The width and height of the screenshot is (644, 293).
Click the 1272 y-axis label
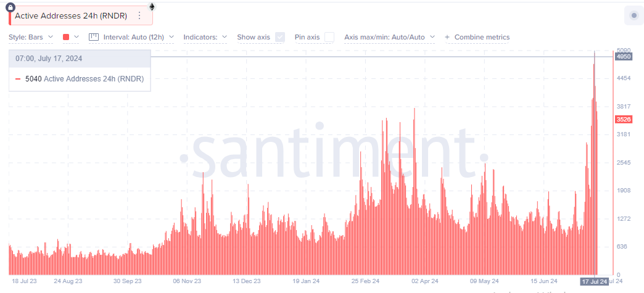tap(624, 218)
